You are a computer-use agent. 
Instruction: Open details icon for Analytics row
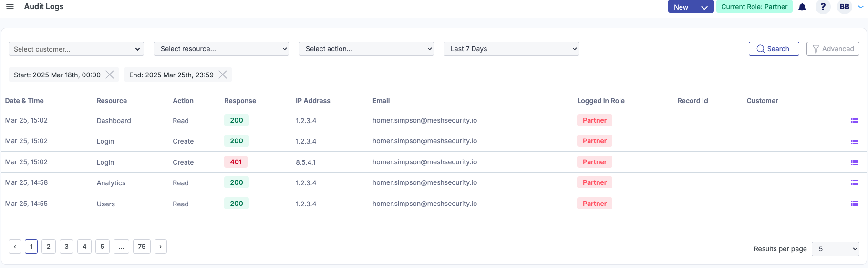(x=854, y=183)
